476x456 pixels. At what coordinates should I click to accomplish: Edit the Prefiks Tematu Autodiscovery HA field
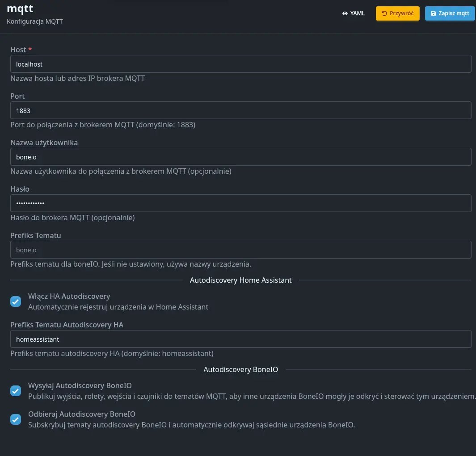pos(240,339)
